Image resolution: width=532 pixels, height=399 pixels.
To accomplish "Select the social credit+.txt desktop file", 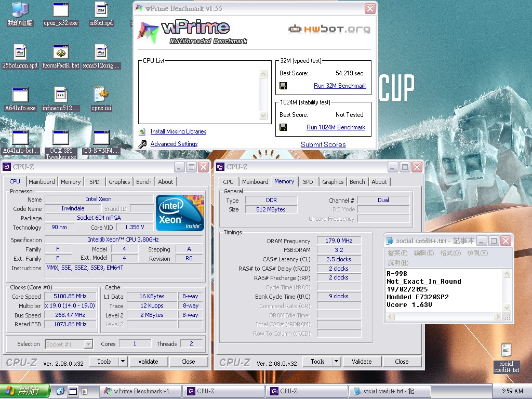I will [507, 357].
